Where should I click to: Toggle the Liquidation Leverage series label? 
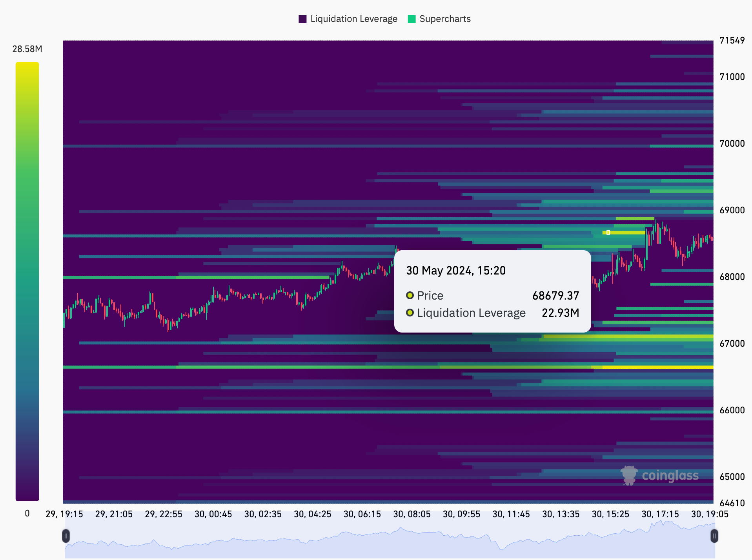353,19
